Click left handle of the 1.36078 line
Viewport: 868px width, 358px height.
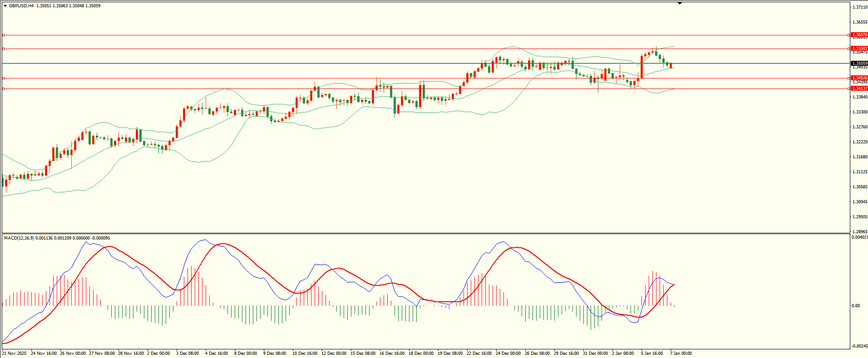(x=4, y=35)
